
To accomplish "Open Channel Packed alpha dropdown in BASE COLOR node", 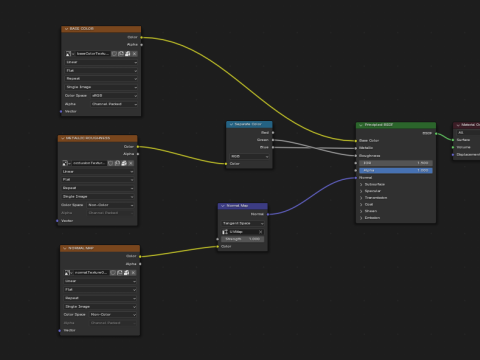I will pyautogui.click(x=114, y=104).
